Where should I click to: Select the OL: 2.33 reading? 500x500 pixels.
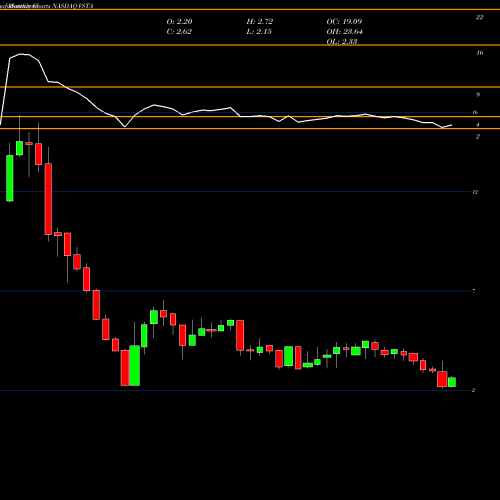[342, 41]
